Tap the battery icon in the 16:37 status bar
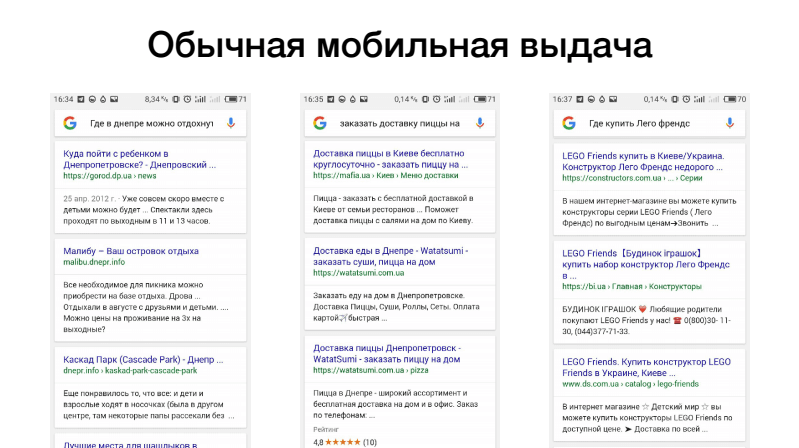The image size is (799, 448). click(730, 99)
